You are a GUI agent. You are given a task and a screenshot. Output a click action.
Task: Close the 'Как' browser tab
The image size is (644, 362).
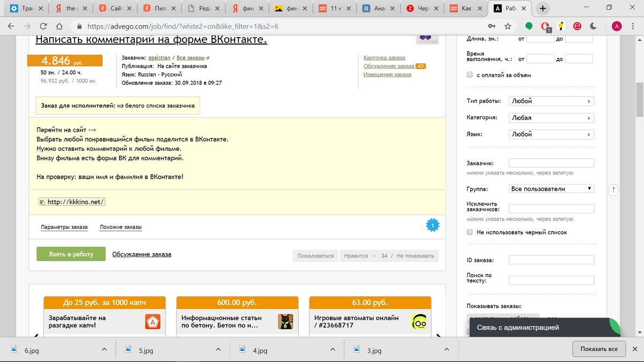pyautogui.click(x=479, y=9)
